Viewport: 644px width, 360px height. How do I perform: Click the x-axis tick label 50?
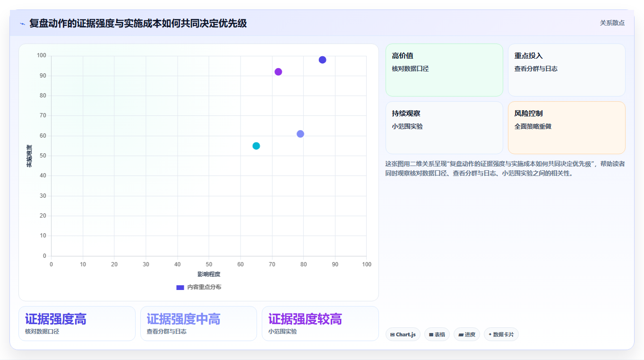[x=209, y=264]
